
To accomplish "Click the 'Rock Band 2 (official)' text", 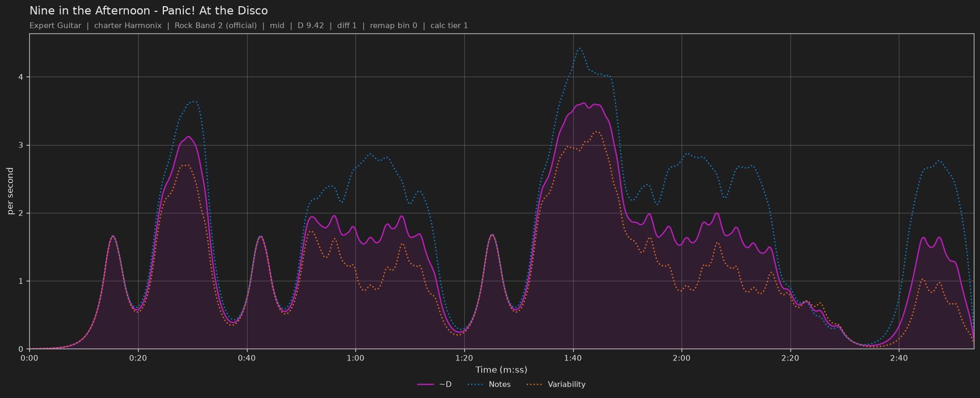I will coord(216,26).
